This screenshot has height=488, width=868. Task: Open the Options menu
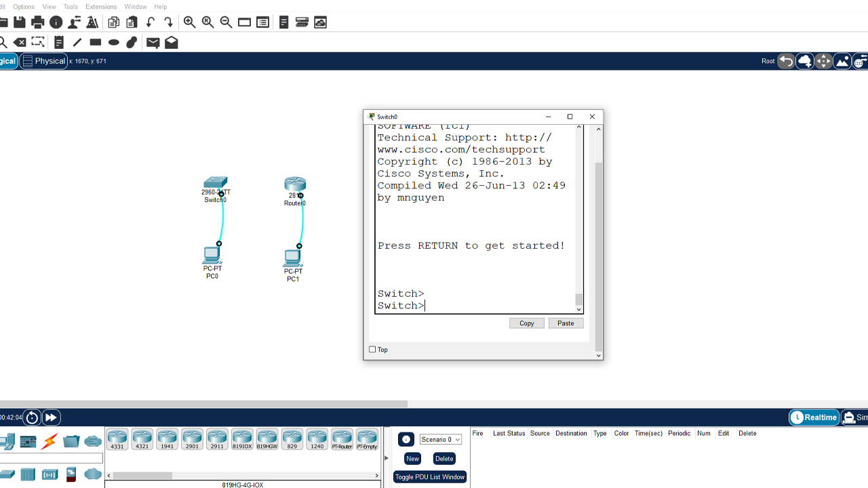24,7
